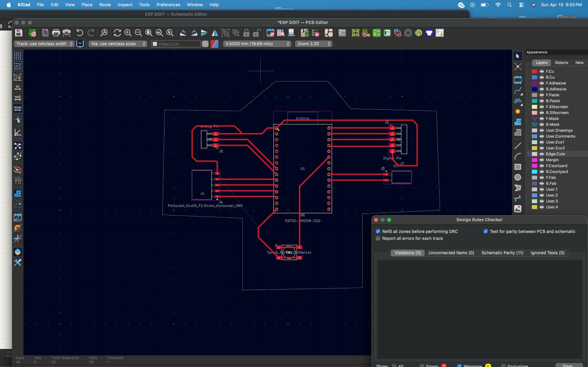The image size is (588, 367).
Task: Open the Inspect menu
Action: [125, 5]
